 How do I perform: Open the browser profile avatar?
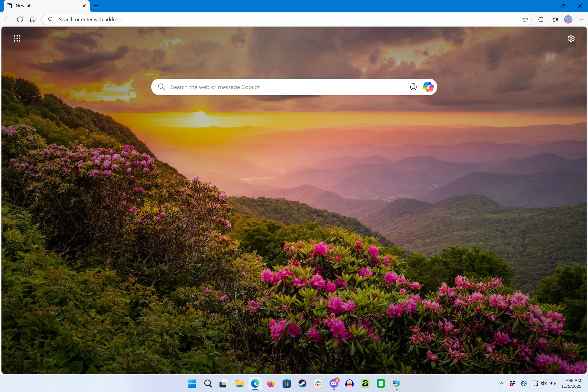tap(568, 20)
